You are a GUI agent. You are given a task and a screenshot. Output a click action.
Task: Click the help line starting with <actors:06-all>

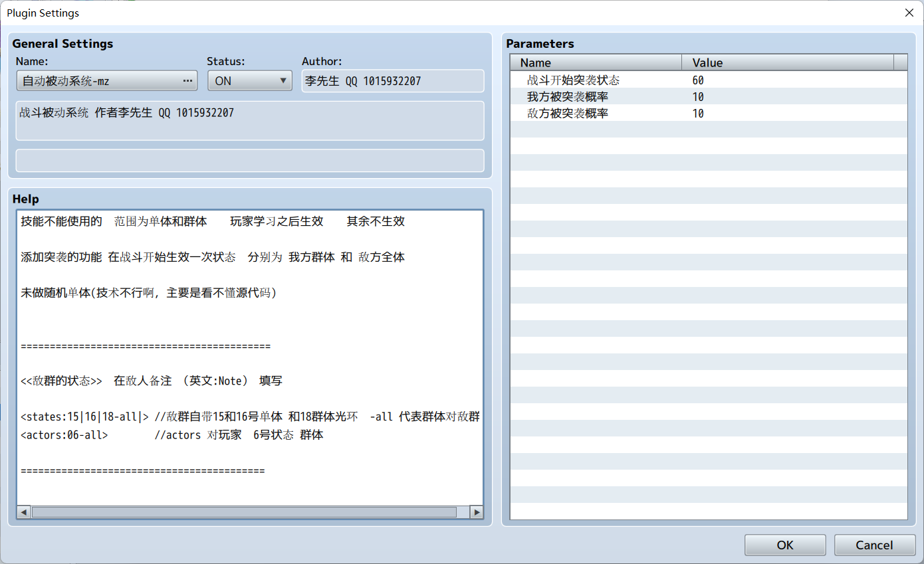click(x=172, y=435)
